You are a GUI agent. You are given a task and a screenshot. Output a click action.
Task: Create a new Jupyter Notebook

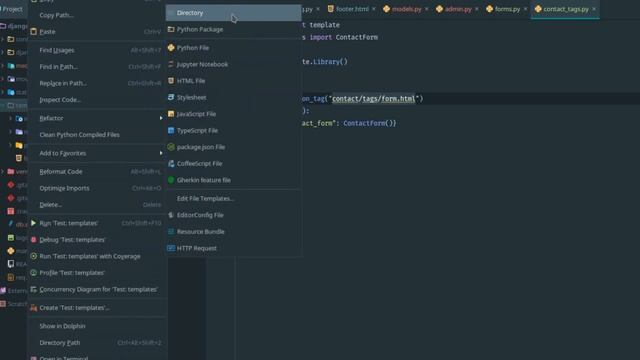tap(233, 64)
